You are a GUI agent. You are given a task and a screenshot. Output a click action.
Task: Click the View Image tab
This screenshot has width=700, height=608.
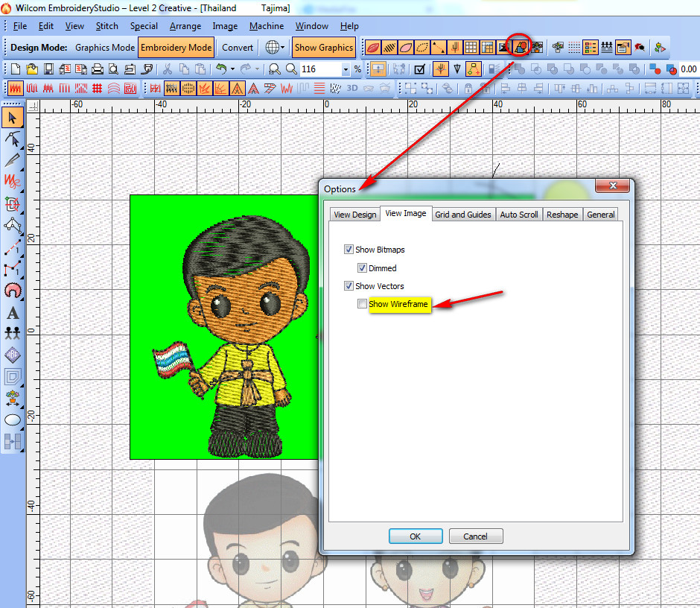click(406, 214)
